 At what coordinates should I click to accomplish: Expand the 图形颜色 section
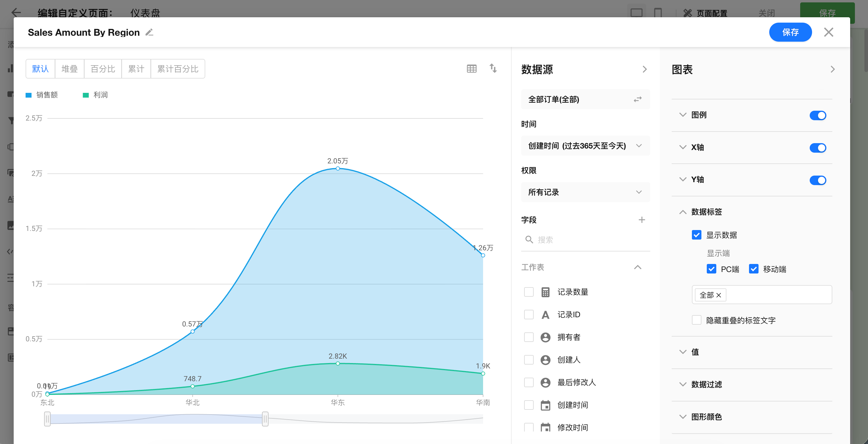click(683, 417)
